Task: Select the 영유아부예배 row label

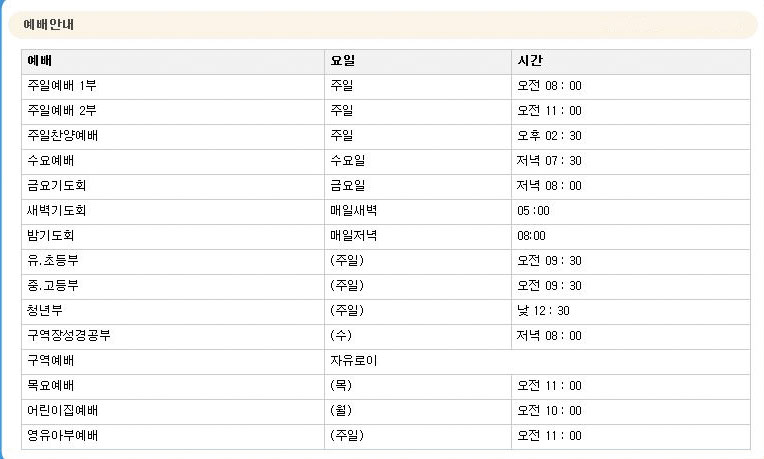Action: tap(62, 436)
